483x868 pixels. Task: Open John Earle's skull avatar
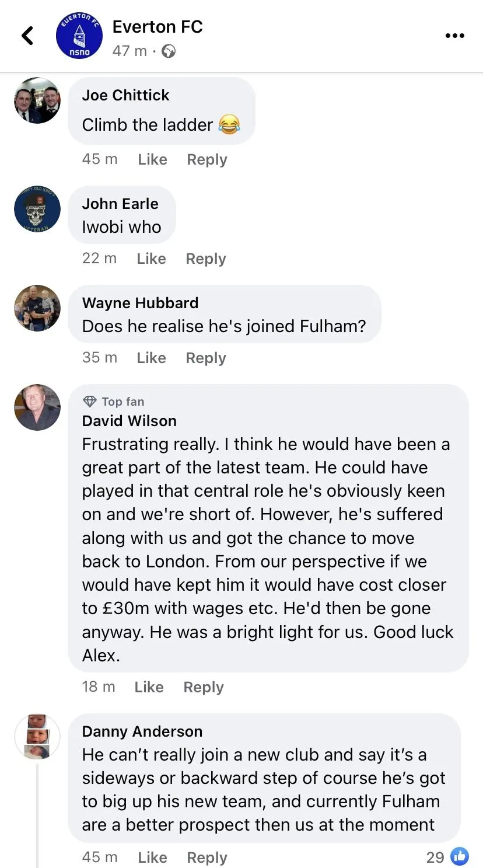click(x=37, y=209)
